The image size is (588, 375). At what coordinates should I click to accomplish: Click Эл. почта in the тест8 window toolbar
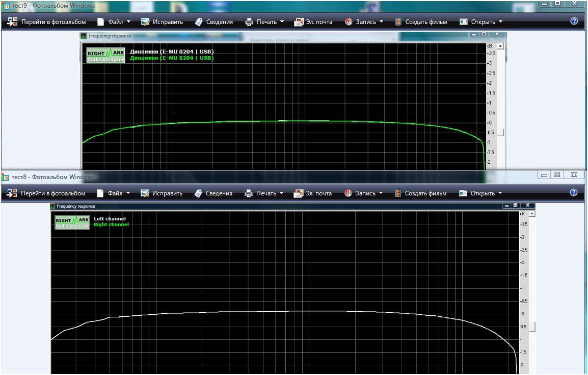tap(313, 193)
